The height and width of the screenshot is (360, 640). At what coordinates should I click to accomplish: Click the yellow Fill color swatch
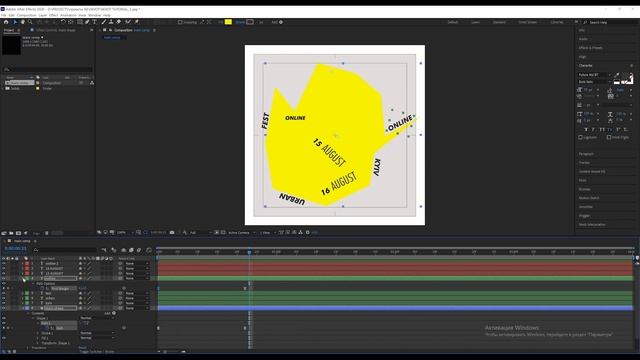coord(228,22)
